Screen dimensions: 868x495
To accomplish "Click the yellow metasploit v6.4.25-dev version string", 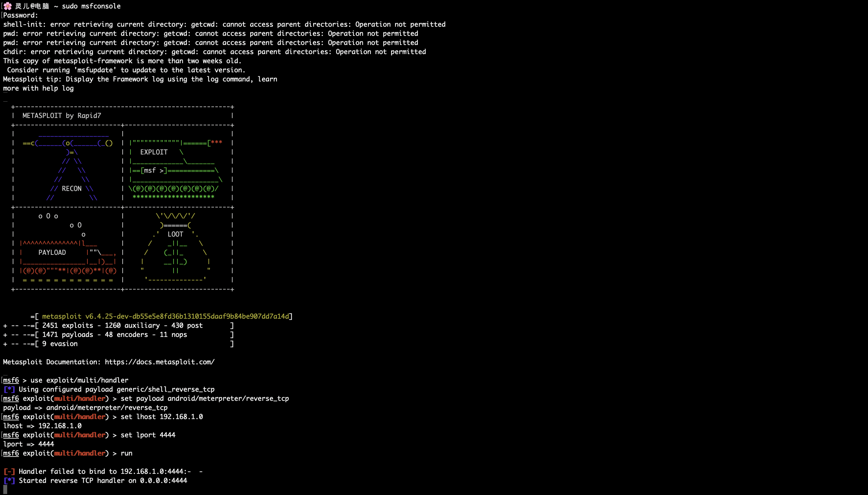I will [165, 316].
